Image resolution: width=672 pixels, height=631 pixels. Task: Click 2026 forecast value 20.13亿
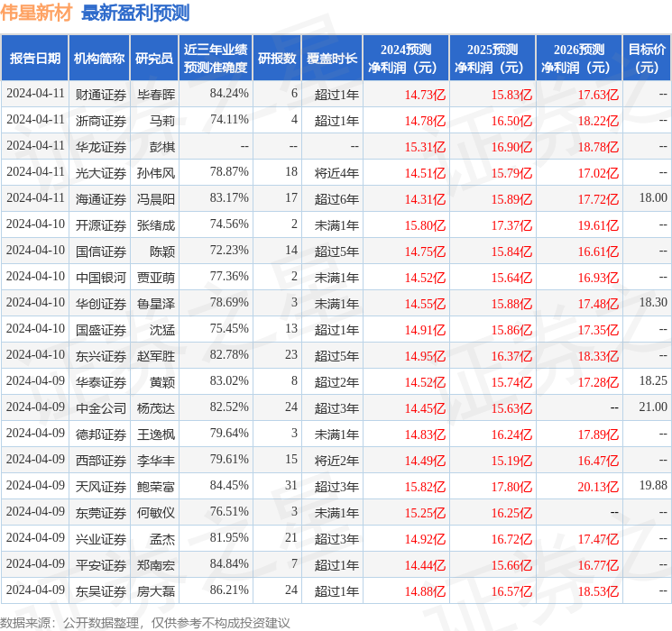(598, 486)
